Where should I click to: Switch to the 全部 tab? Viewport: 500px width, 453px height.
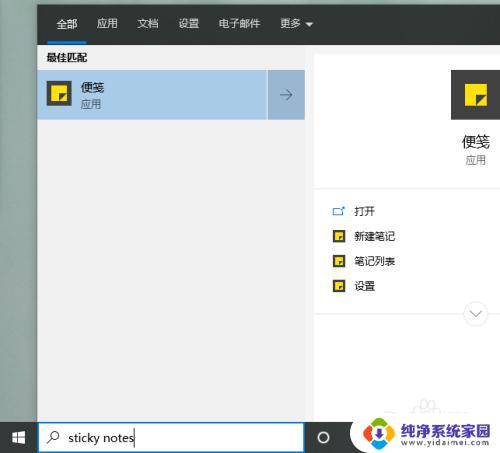point(67,24)
